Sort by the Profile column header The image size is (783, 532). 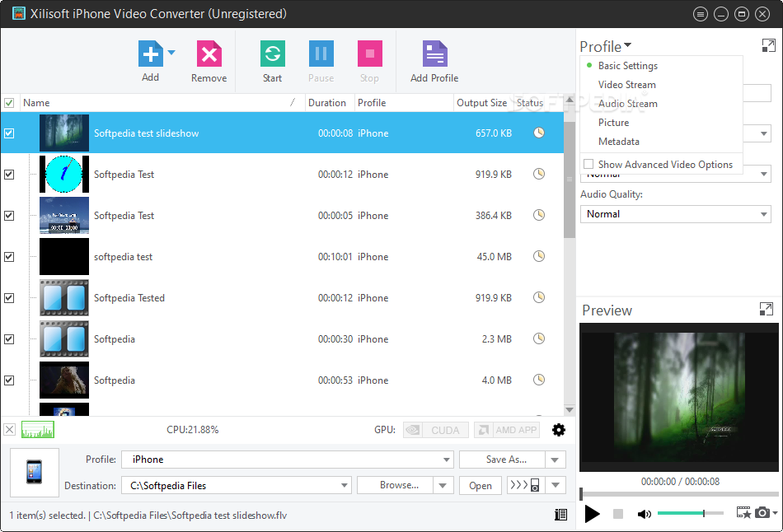[x=404, y=103]
